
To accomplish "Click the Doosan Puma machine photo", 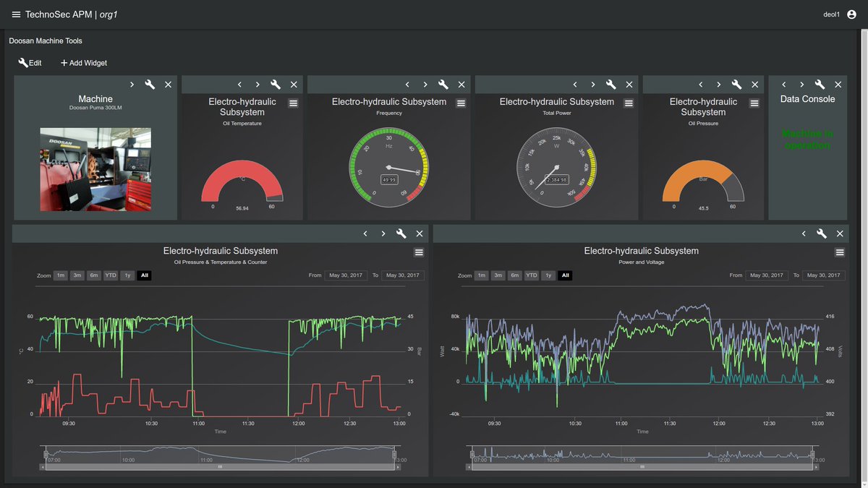I will coord(95,168).
